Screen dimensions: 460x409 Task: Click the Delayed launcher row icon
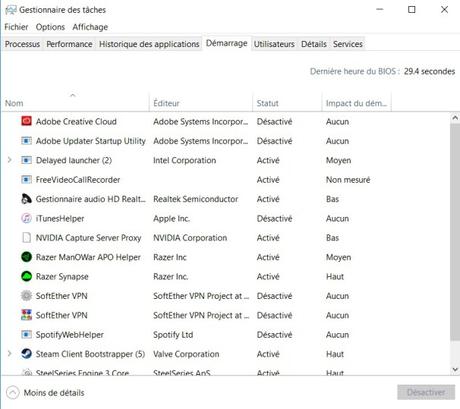(26, 160)
